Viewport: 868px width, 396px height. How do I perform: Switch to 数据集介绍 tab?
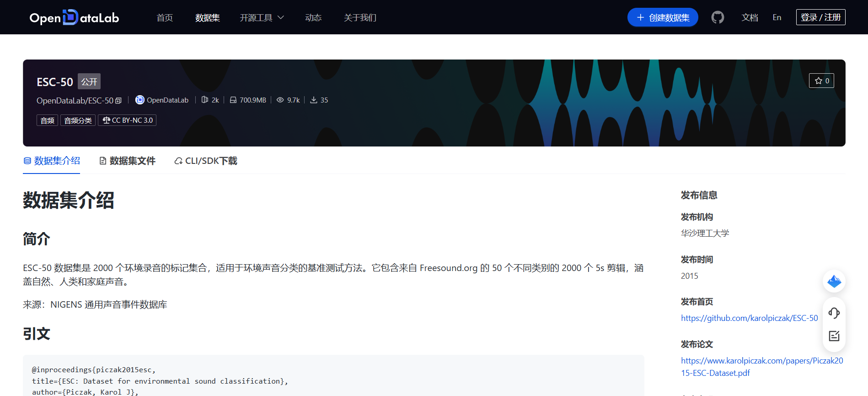click(52, 161)
